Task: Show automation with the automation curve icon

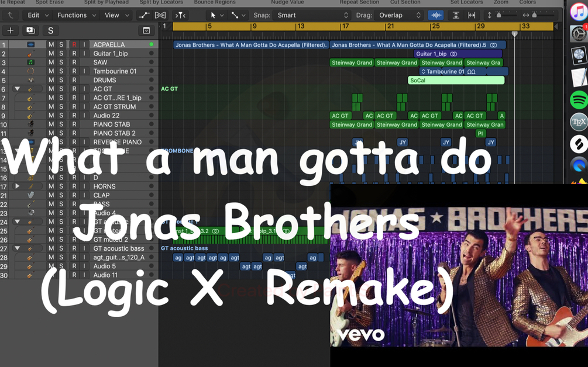Action: (x=143, y=15)
